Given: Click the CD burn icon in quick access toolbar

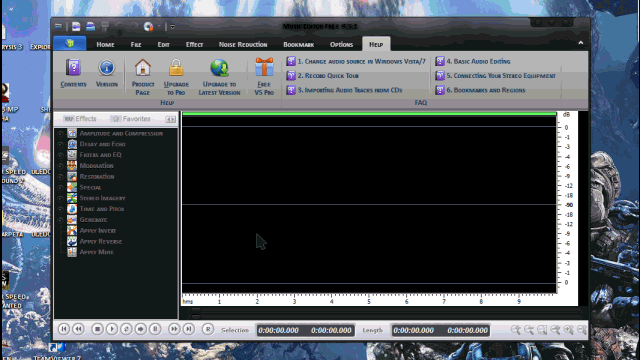Looking at the screenshot, I should pyautogui.click(x=148, y=27).
